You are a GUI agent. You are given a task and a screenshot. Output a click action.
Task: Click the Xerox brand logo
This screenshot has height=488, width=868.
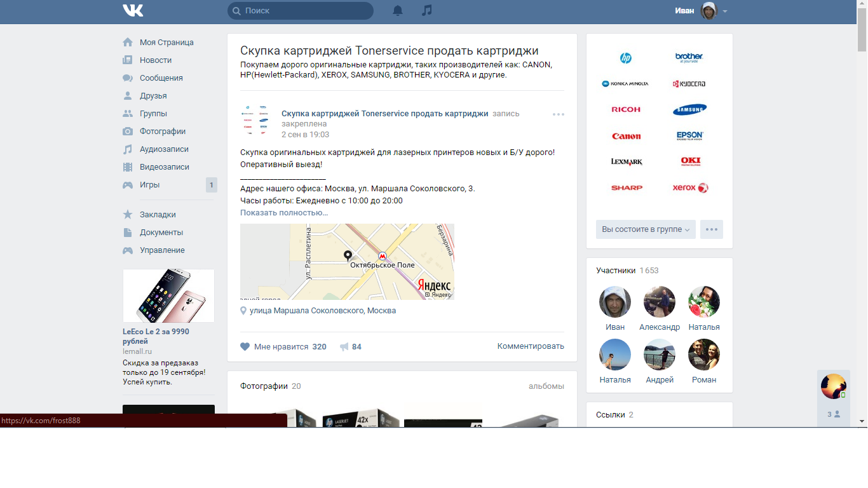click(689, 188)
